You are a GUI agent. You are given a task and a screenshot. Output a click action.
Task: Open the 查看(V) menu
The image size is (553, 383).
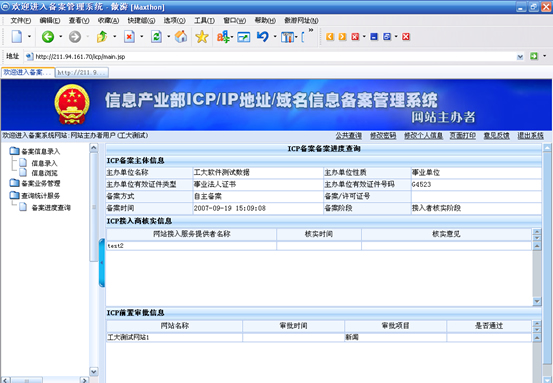click(79, 20)
